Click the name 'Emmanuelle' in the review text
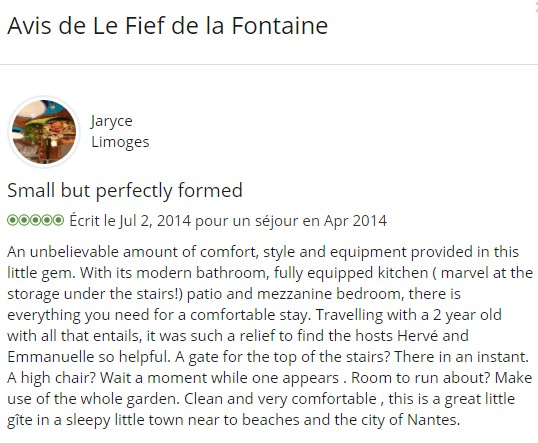This screenshot has height=443, width=538. [51, 357]
